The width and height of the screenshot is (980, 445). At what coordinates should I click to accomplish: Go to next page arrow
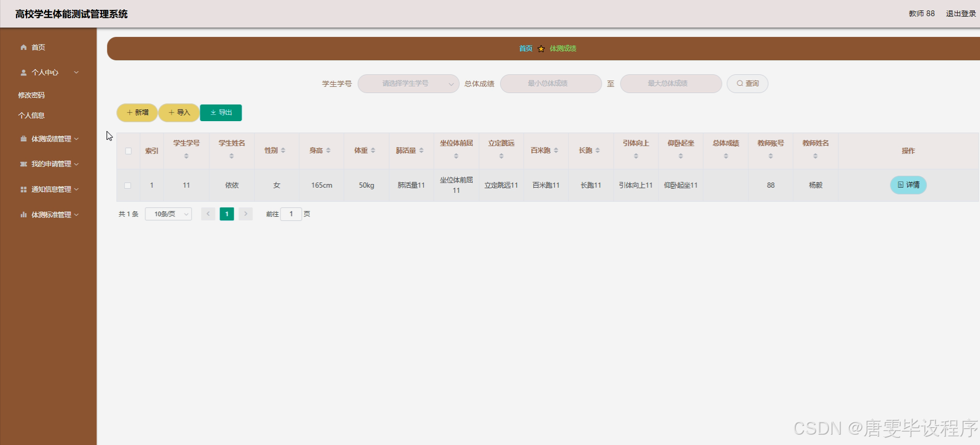246,214
